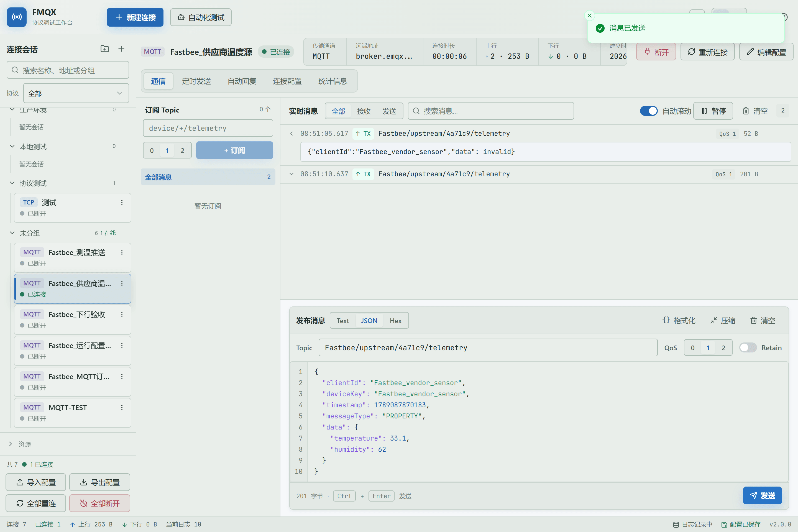Open the 统计信息 tab
This screenshot has height=532, width=798.
[x=333, y=81]
